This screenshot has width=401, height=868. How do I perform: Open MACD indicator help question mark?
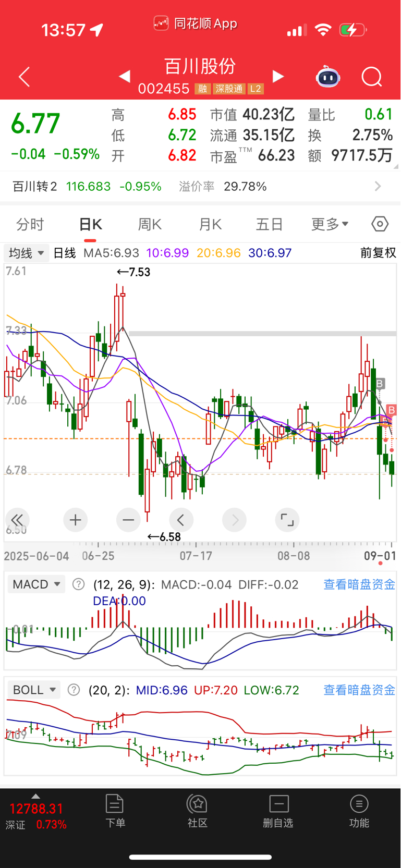pos(78,584)
